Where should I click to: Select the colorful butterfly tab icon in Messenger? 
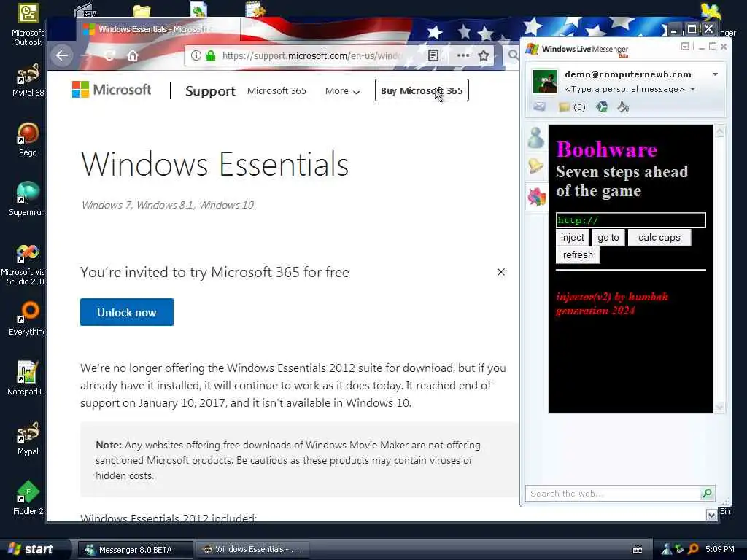pyautogui.click(x=537, y=197)
